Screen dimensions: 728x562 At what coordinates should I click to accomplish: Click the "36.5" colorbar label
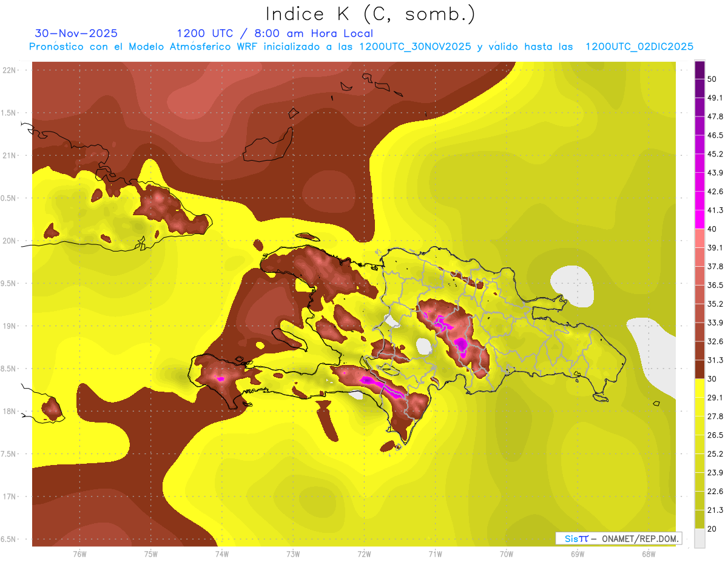tap(715, 285)
